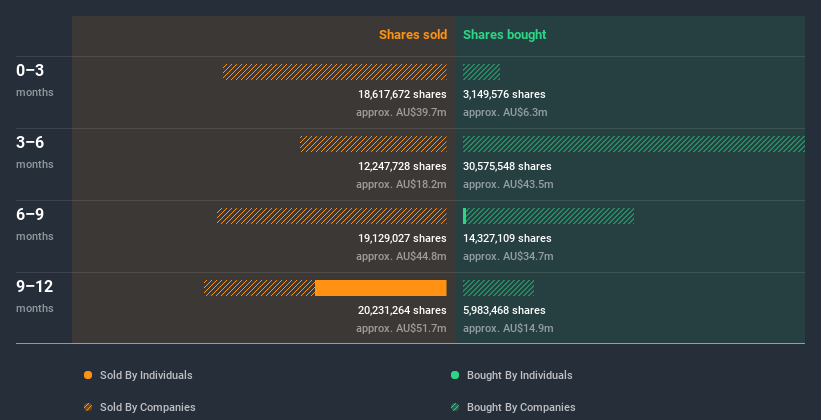
Task: Click the Shares bought column header
Action: tap(505, 35)
